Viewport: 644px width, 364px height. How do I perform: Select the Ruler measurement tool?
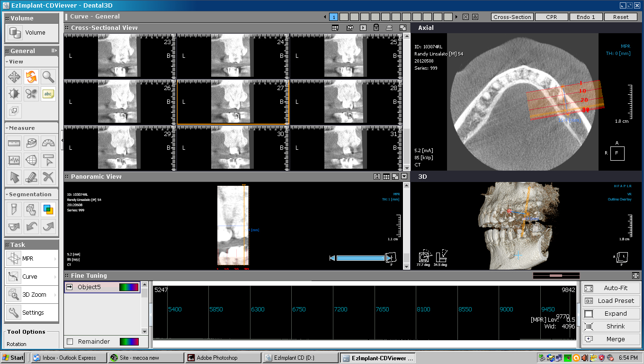(14, 143)
